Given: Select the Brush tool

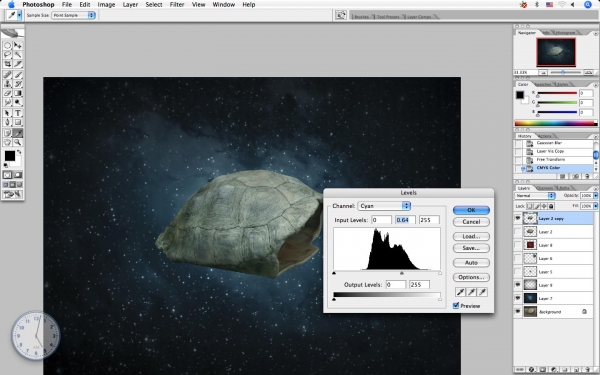Looking at the screenshot, I should (x=18, y=75).
